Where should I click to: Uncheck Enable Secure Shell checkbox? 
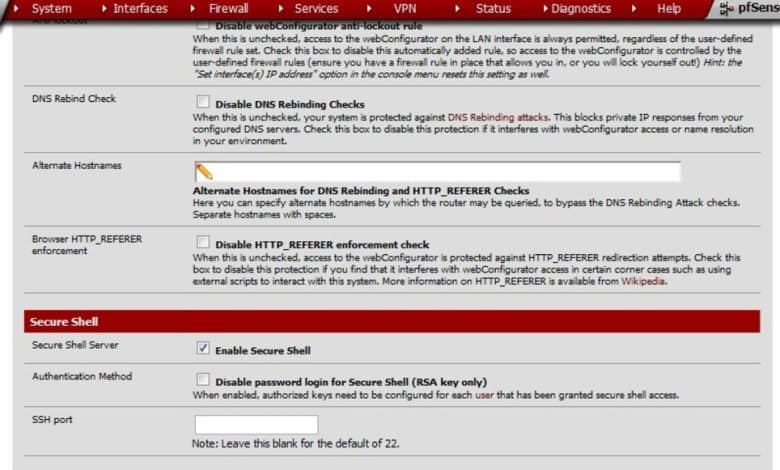202,348
